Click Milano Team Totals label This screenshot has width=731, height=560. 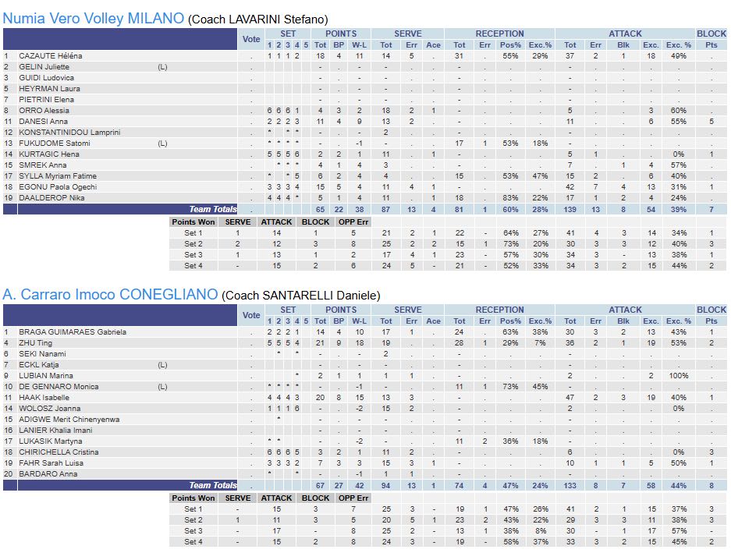coord(212,209)
